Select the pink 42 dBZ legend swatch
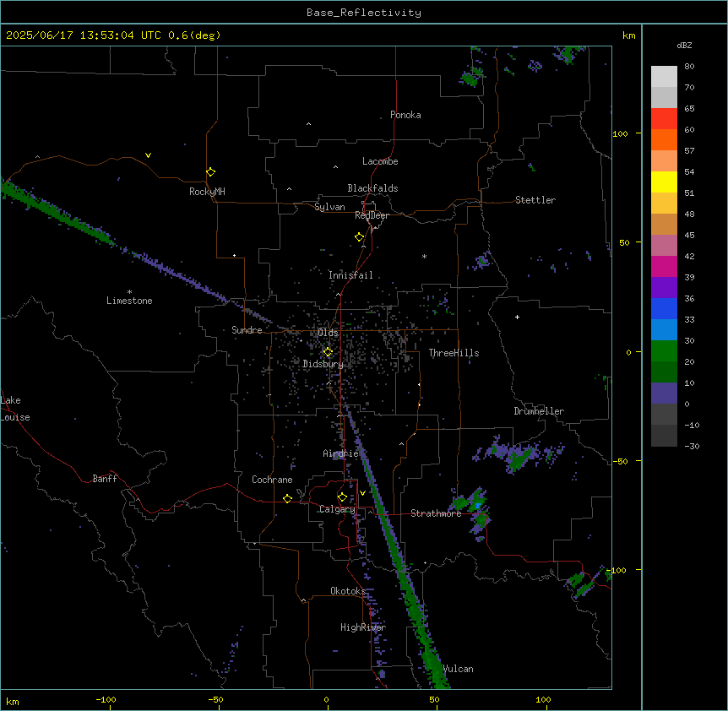This screenshot has height=711, width=728. point(664,245)
